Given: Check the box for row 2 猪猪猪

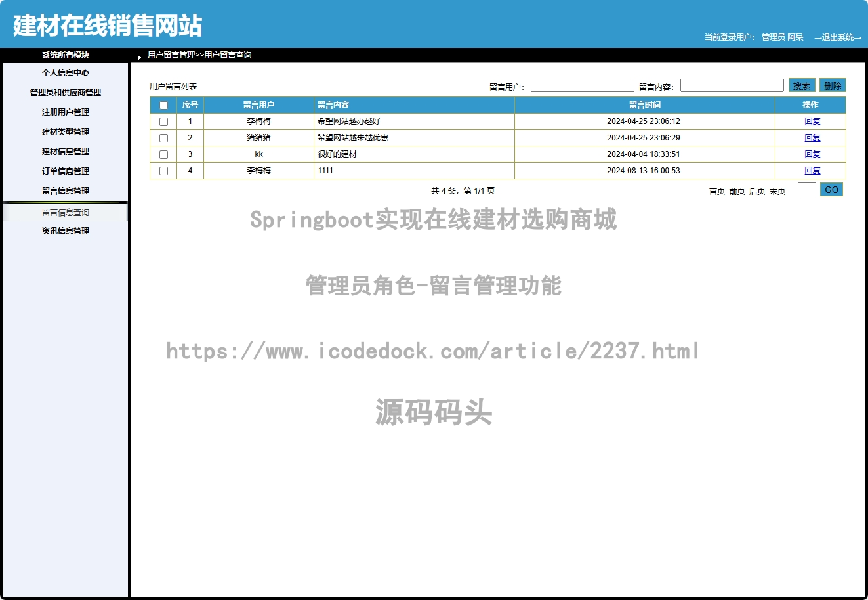Looking at the screenshot, I should pyautogui.click(x=163, y=138).
